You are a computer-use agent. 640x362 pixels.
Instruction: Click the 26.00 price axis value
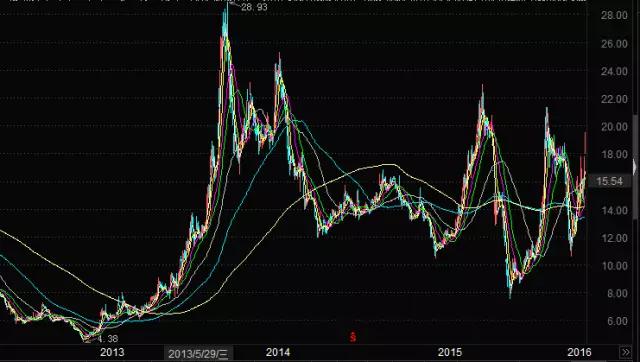point(614,44)
